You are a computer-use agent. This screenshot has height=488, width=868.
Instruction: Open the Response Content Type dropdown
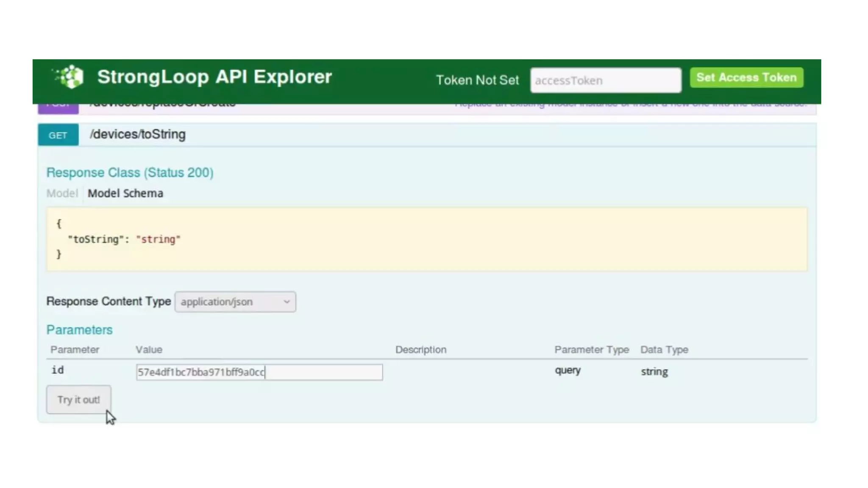click(x=235, y=302)
